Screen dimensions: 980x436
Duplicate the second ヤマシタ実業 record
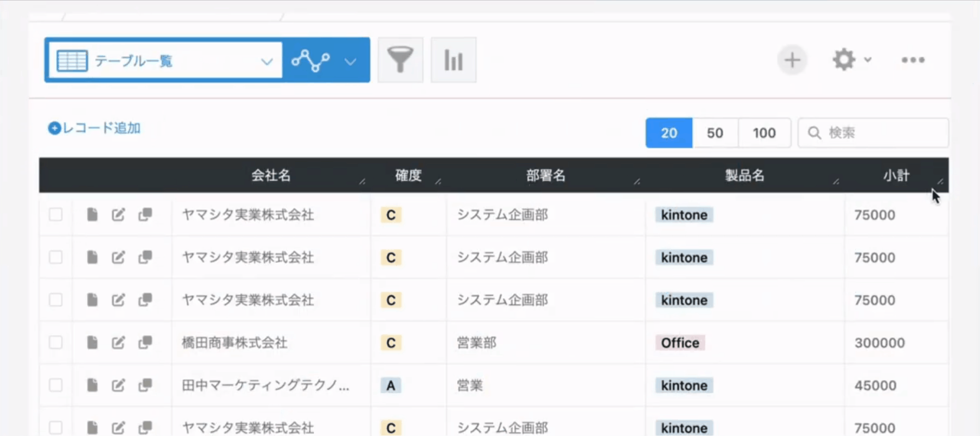[145, 257]
